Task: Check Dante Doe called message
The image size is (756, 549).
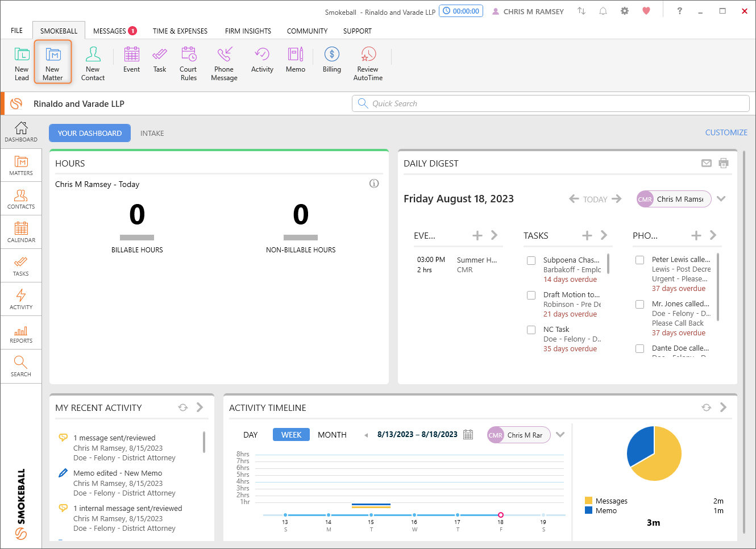Action: tap(640, 349)
